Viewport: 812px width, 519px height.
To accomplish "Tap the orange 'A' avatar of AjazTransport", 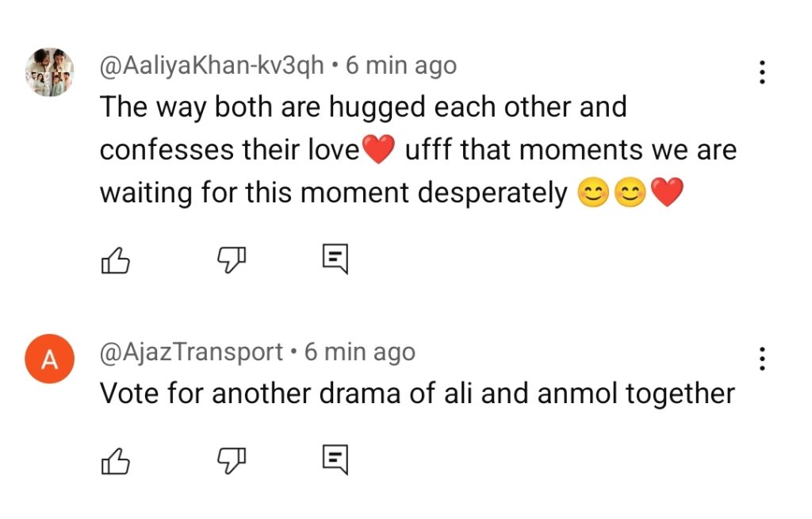I will point(50,359).
